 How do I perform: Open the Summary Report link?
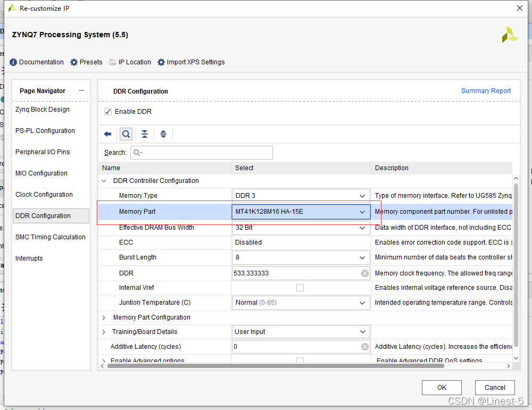486,91
